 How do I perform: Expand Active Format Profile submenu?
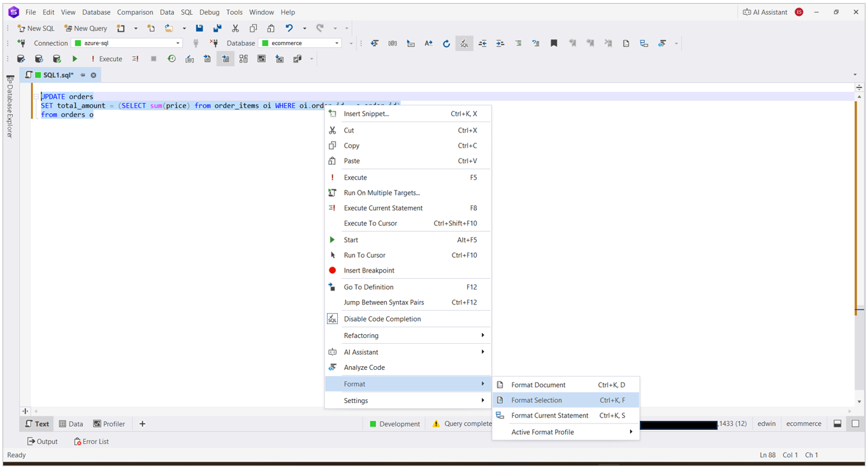click(566, 432)
